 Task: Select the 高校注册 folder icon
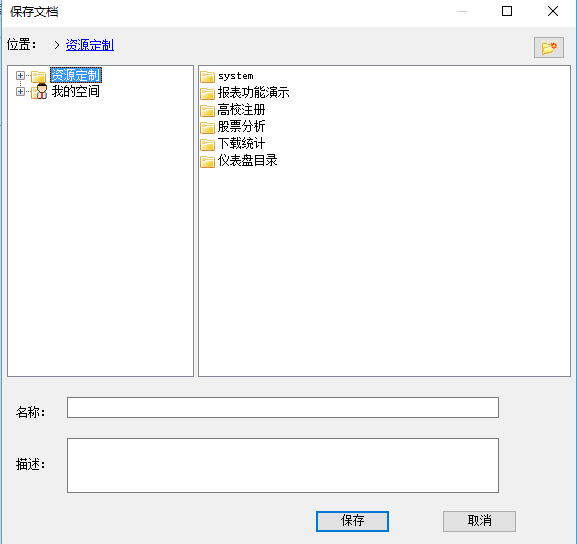207,110
